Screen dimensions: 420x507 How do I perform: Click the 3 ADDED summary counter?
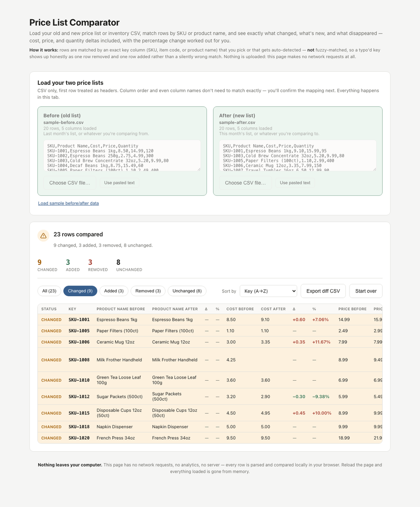[x=73, y=265]
